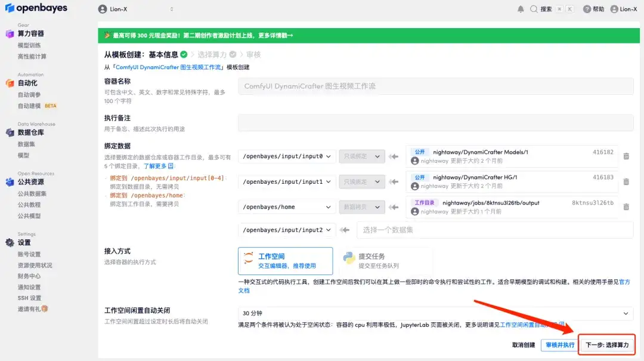
Task: Click the 自动化 sidebar icon
Action: click(10, 83)
